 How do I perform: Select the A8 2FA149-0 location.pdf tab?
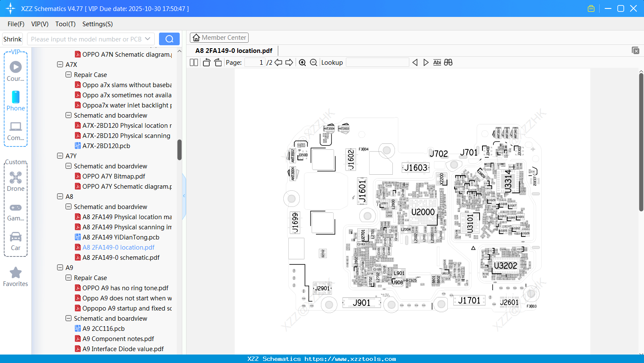(x=234, y=51)
